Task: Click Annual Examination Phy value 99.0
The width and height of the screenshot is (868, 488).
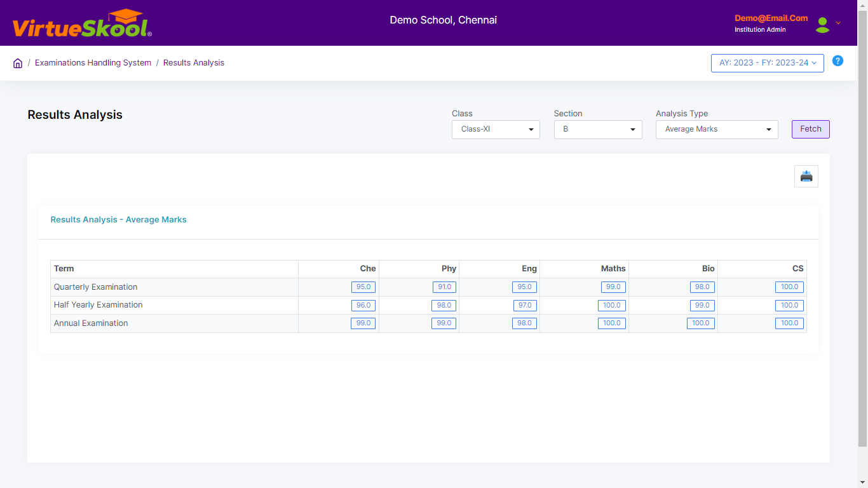Action: point(444,323)
